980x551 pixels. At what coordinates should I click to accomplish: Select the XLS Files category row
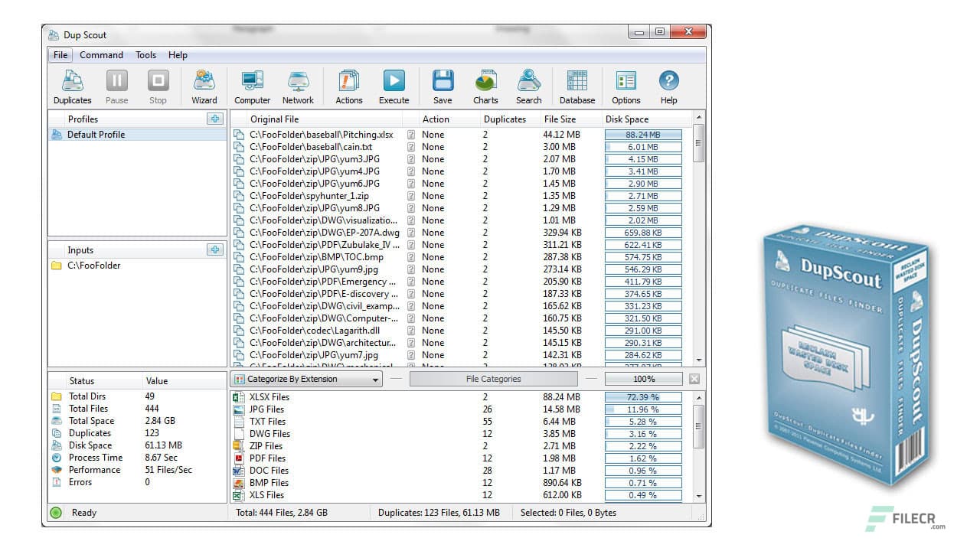(461, 495)
